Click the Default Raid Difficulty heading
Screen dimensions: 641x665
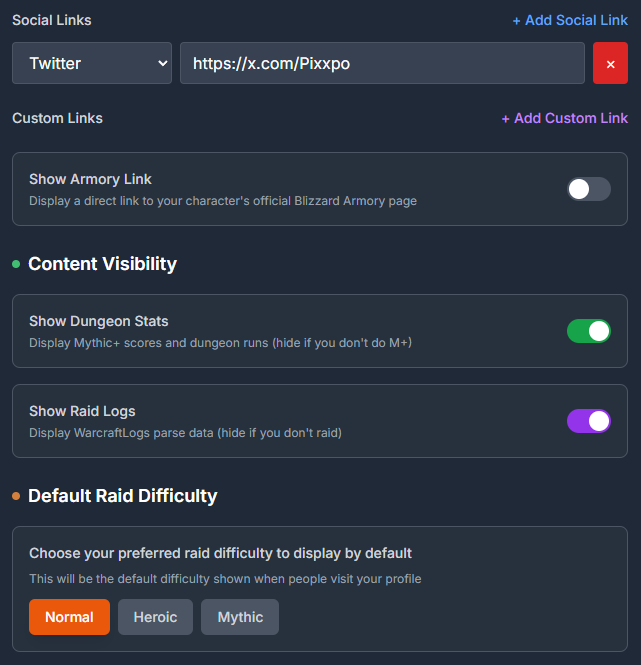click(122, 496)
